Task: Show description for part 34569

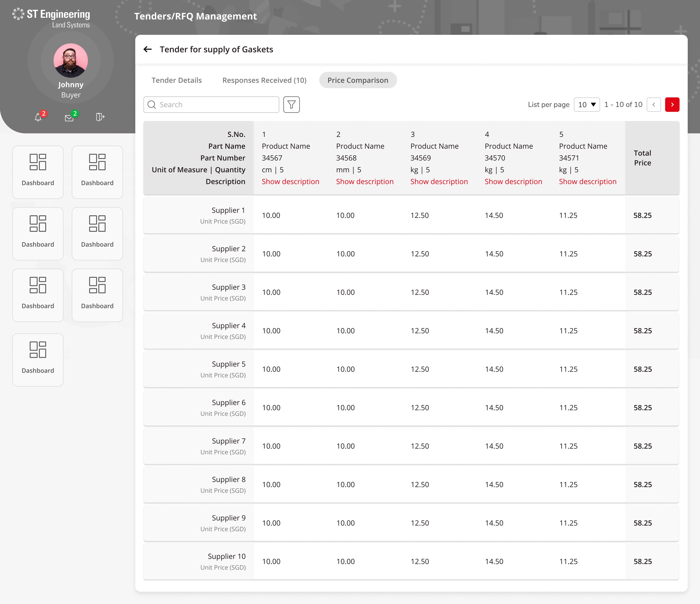Action: click(x=439, y=181)
